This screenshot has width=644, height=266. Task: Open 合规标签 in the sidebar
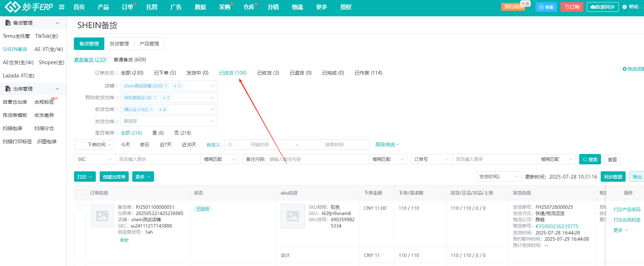44,102
